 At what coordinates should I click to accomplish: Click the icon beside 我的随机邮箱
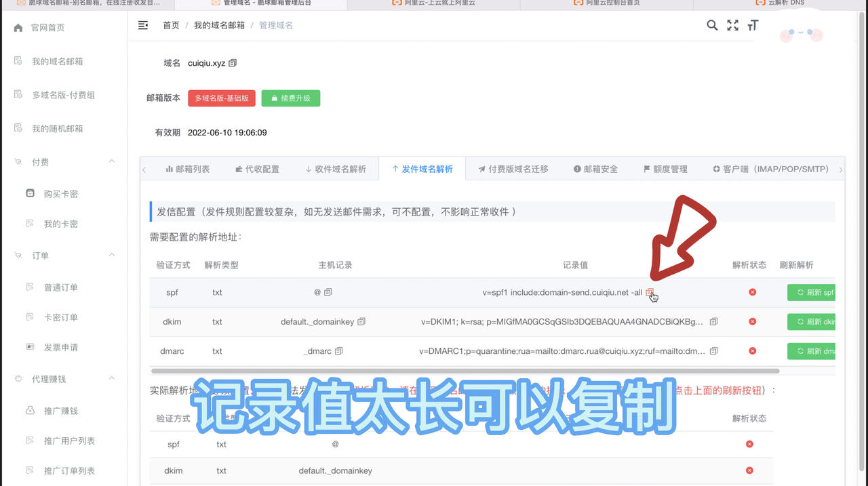tap(18, 128)
